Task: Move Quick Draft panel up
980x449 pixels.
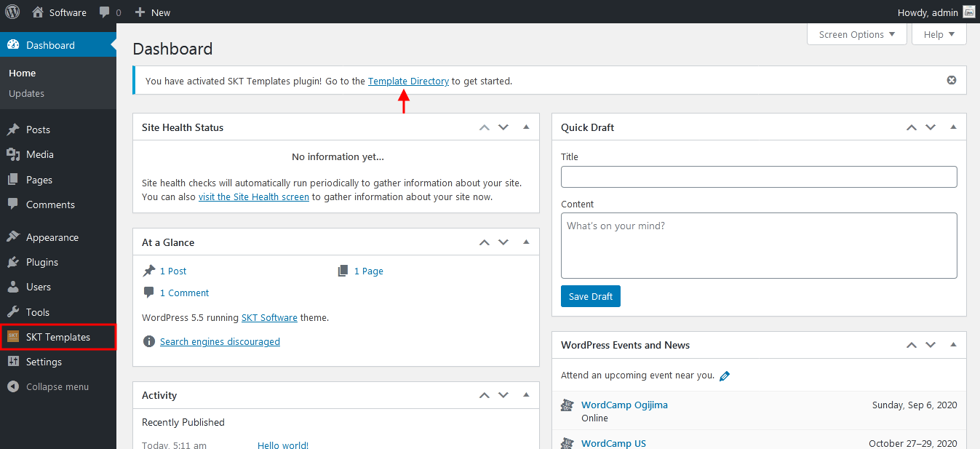Action: point(911,127)
